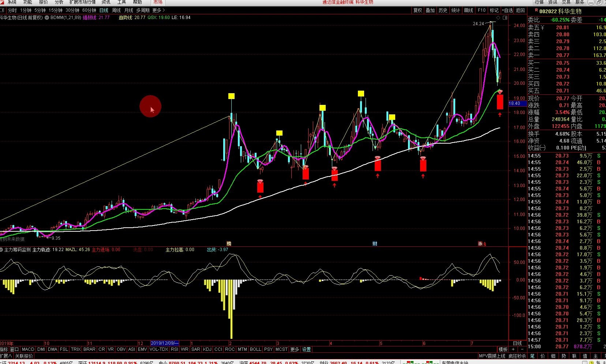Image resolution: width=606 pixels, height=364 pixels.
Task: Toggle the 复权 price adjustment button
Action: tap(418, 10)
